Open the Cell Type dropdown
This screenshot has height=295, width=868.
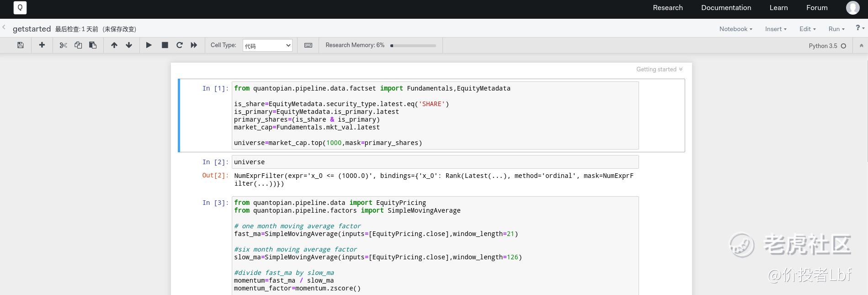pyautogui.click(x=267, y=45)
